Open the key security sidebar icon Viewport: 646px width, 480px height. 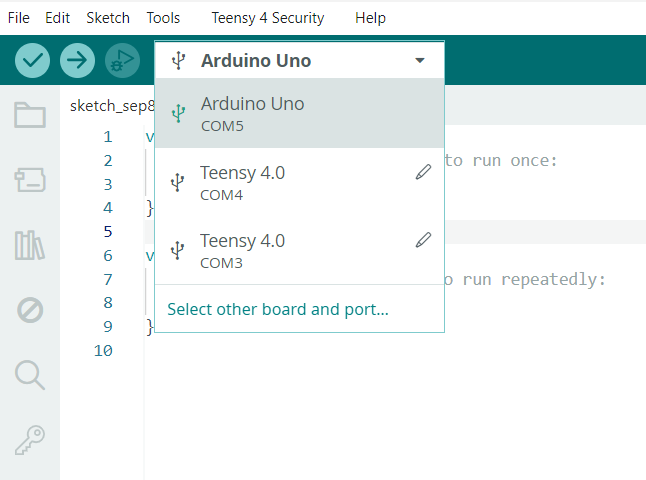(30, 440)
